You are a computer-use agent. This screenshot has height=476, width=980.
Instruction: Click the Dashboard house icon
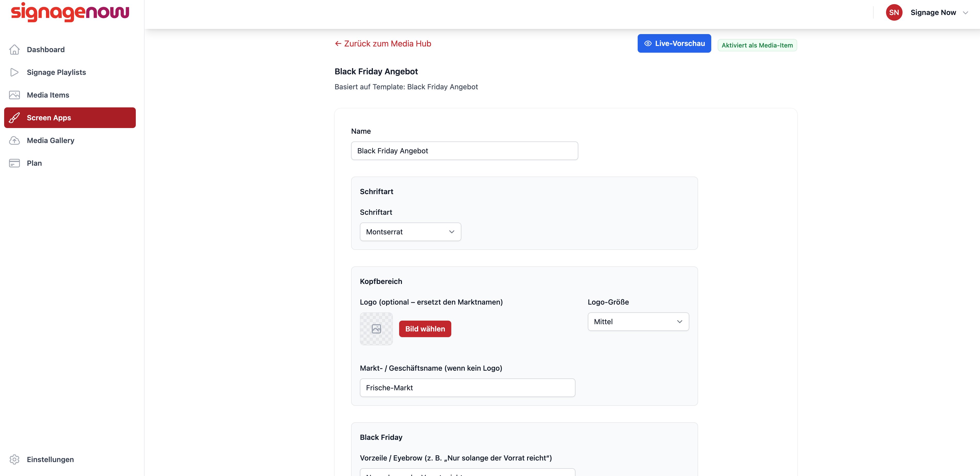(x=14, y=50)
